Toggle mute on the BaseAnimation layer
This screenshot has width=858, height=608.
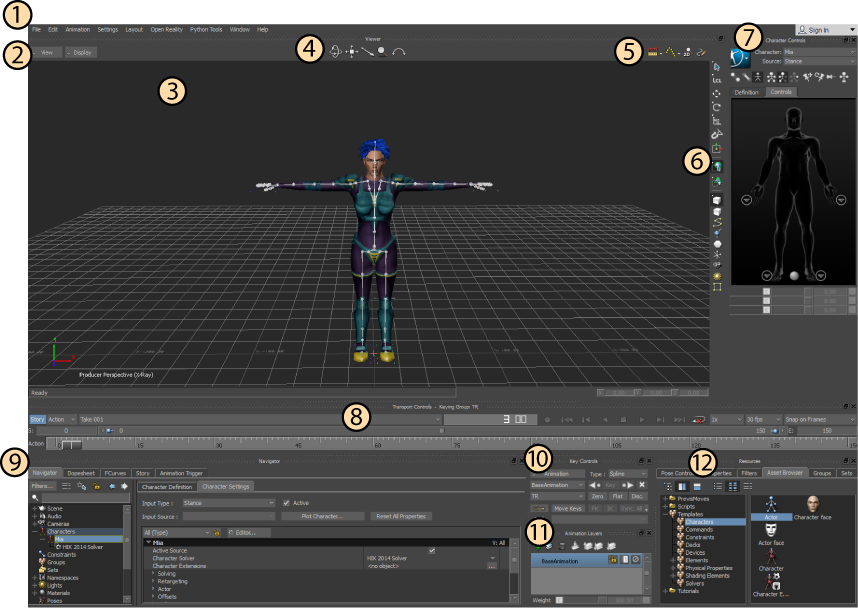point(635,561)
